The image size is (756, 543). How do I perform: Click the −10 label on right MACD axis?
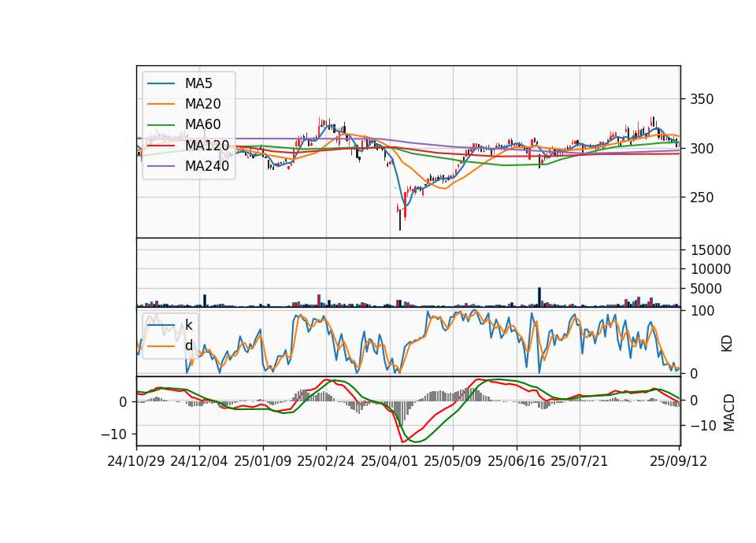703,426
